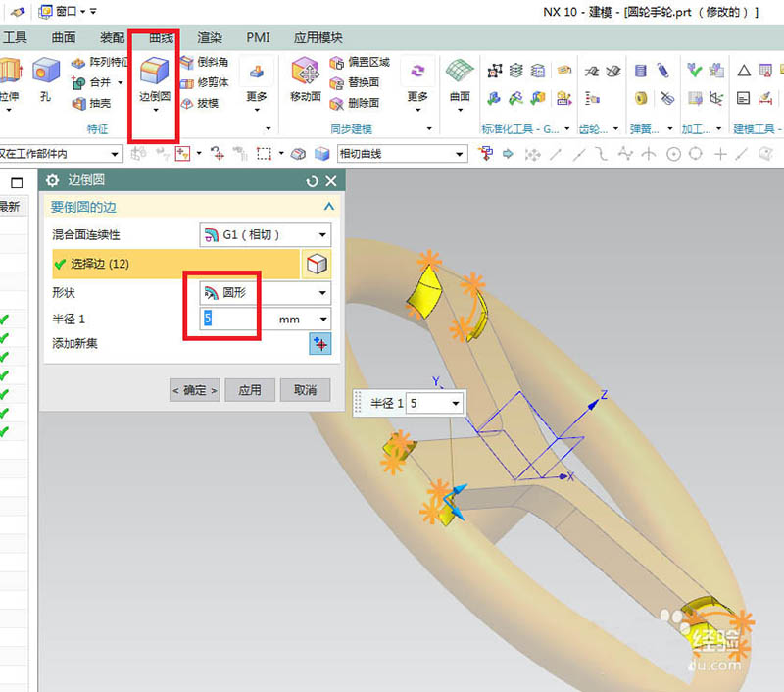Toggle the arc-with-vertical-line snap option
This screenshot has height=692, width=784.
(649, 154)
